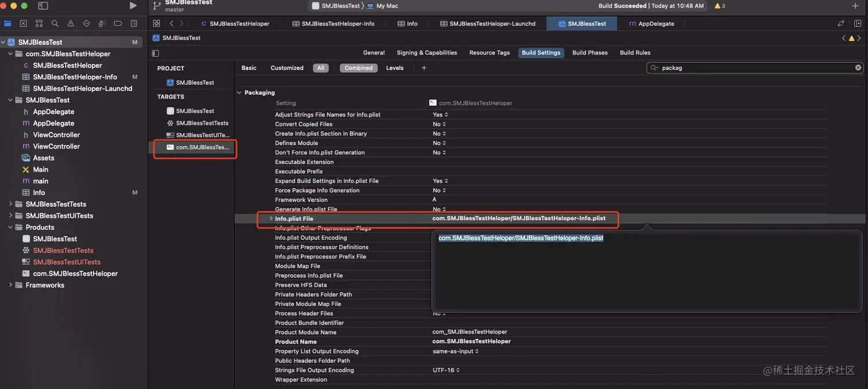Switch to the AppDelegate editor tab
Image resolution: width=868 pixels, height=389 pixels.
(652, 24)
